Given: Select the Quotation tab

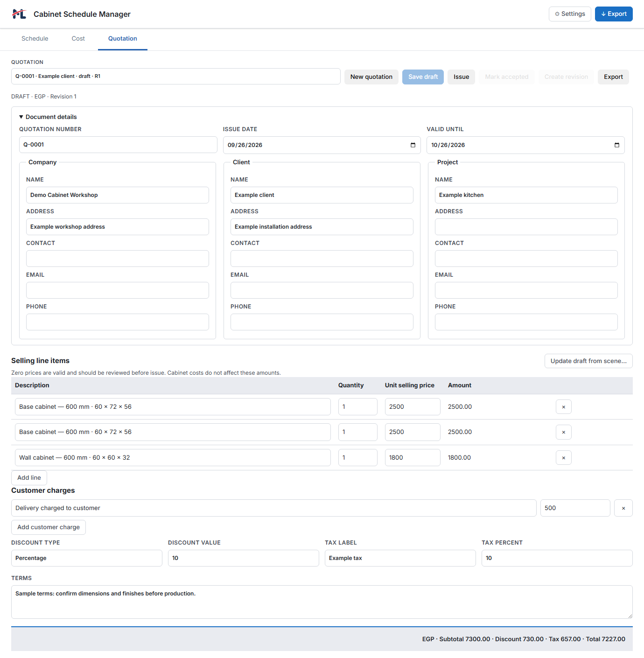Looking at the screenshot, I should click(x=123, y=39).
